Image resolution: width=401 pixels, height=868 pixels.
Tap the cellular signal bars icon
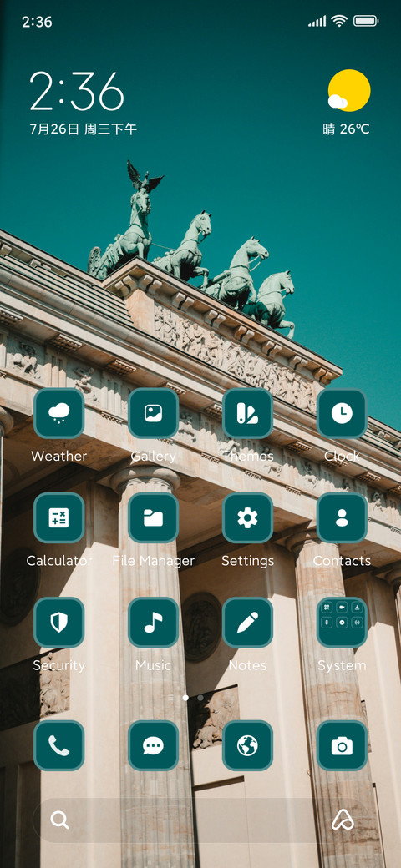(x=317, y=21)
